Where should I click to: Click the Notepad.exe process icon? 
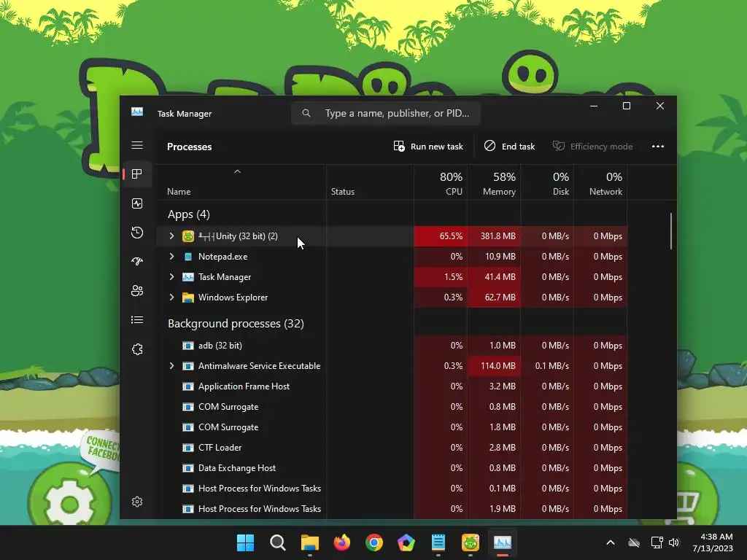(x=188, y=257)
